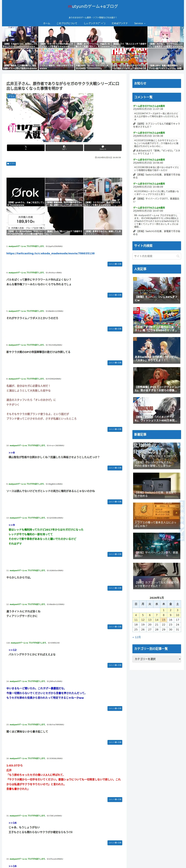
Task: Quote comment 5 about サクライムノウダメス
Action: pyautogui.click(x=115, y=329)
